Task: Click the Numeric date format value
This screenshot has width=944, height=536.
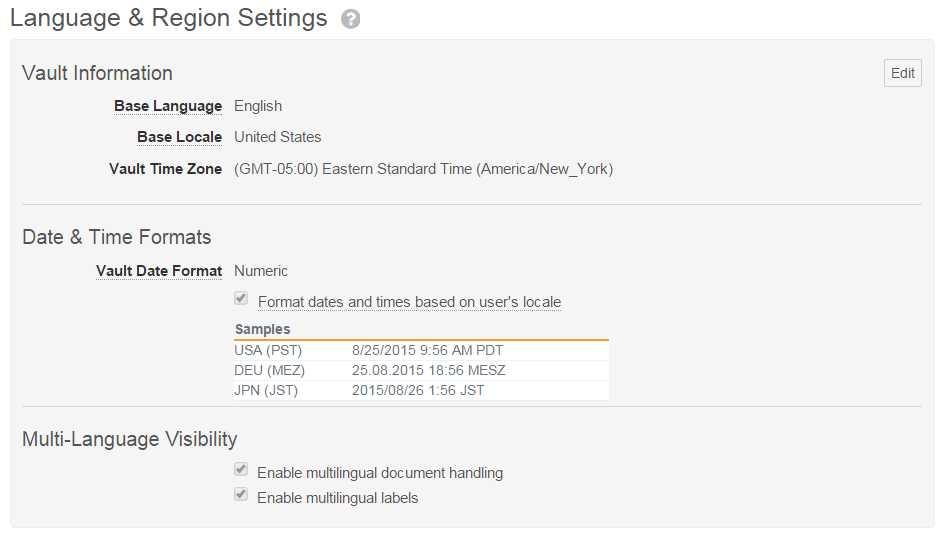Action: coord(261,271)
